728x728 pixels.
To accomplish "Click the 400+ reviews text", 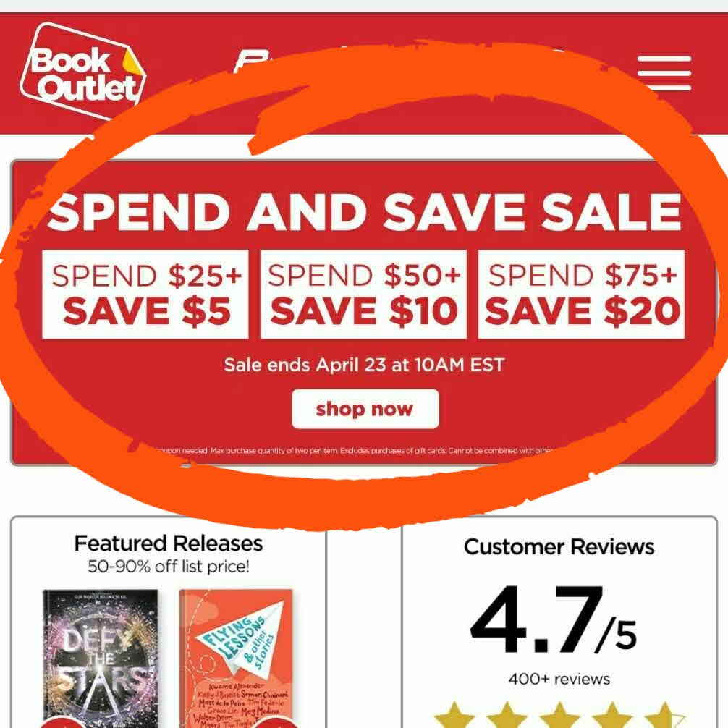I will pos(559,679).
